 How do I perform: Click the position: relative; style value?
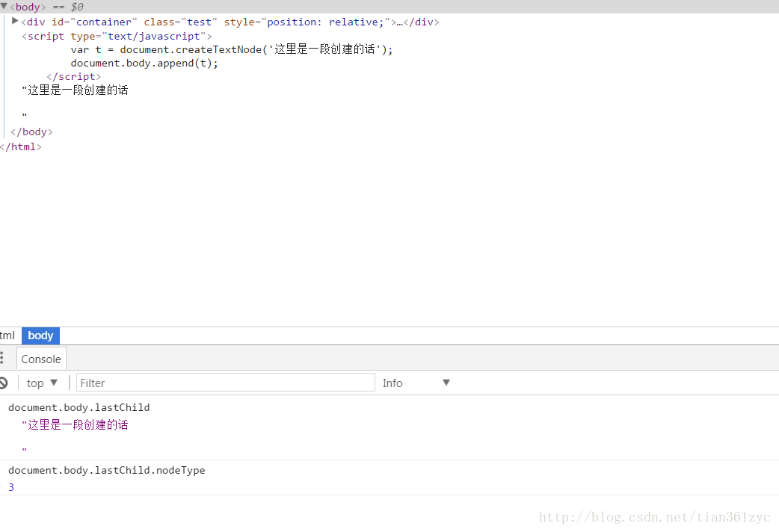tap(325, 22)
